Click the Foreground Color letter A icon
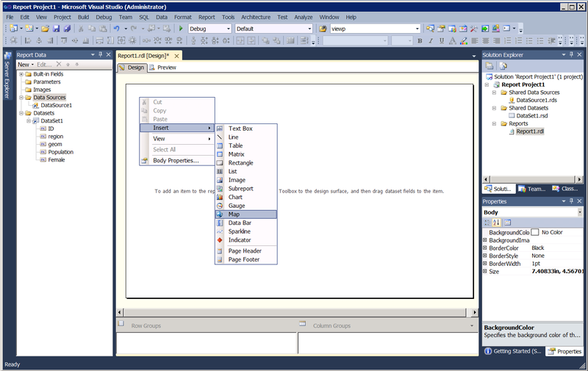The height and width of the screenshot is (371, 588). pyautogui.click(x=453, y=41)
